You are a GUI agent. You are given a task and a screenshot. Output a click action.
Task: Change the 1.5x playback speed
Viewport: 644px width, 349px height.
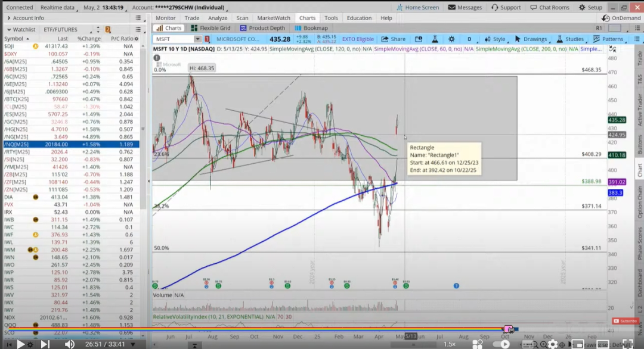point(450,344)
